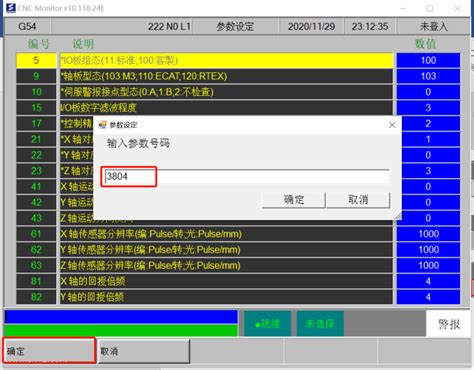Image resolution: width=474 pixels, height=370 pixels.
Task: Select the value 4 of parameter 81
Action: coord(428,281)
